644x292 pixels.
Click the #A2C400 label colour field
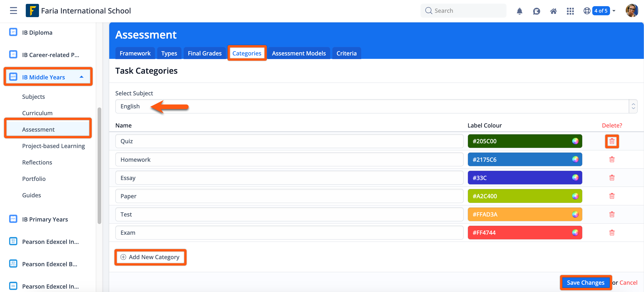pyautogui.click(x=525, y=196)
